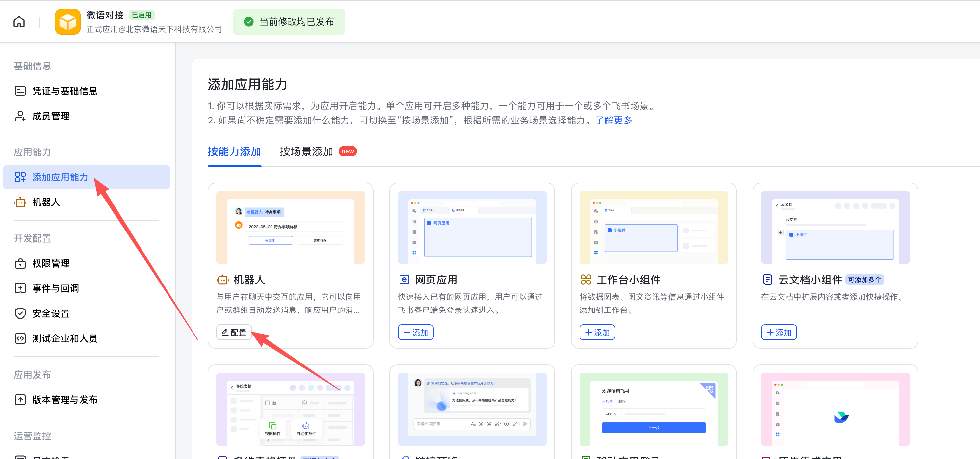Open 测试企业和人员 in the sidebar
This screenshot has width=980, height=459.
click(x=65, y=338)
